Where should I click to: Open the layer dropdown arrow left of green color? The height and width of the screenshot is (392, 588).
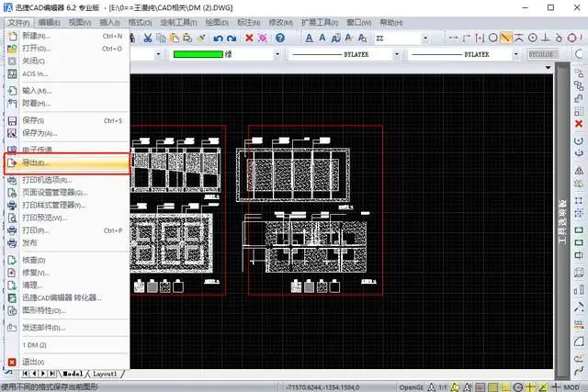tap(158, 54)
